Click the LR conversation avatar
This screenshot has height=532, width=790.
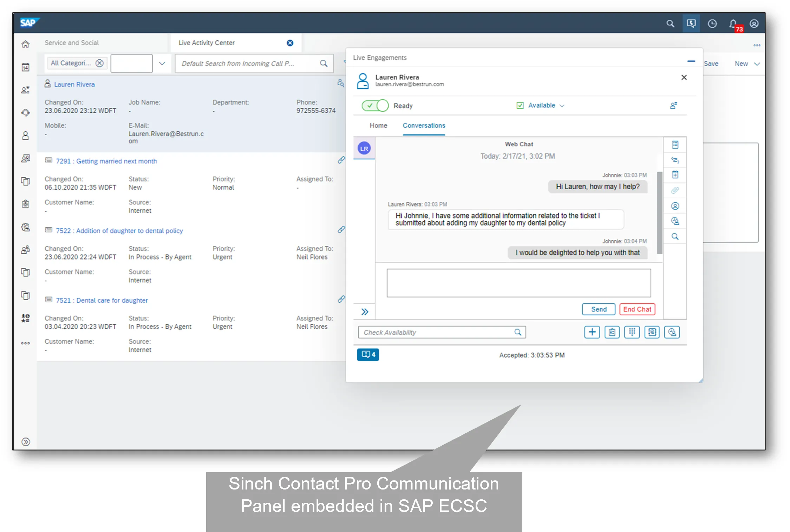point(364,149)
